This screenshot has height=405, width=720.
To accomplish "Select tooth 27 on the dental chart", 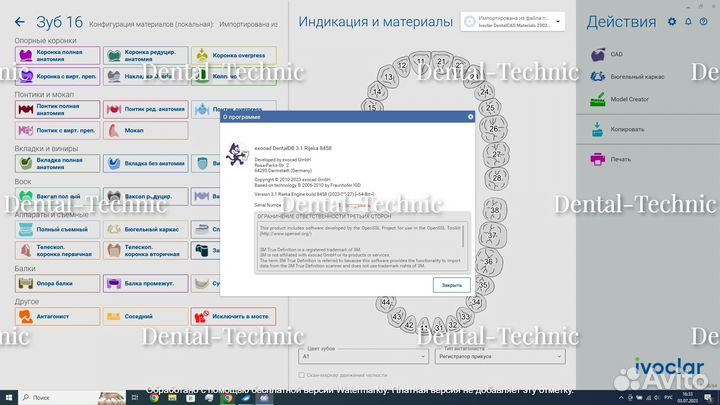I will (x=496, y=155).
